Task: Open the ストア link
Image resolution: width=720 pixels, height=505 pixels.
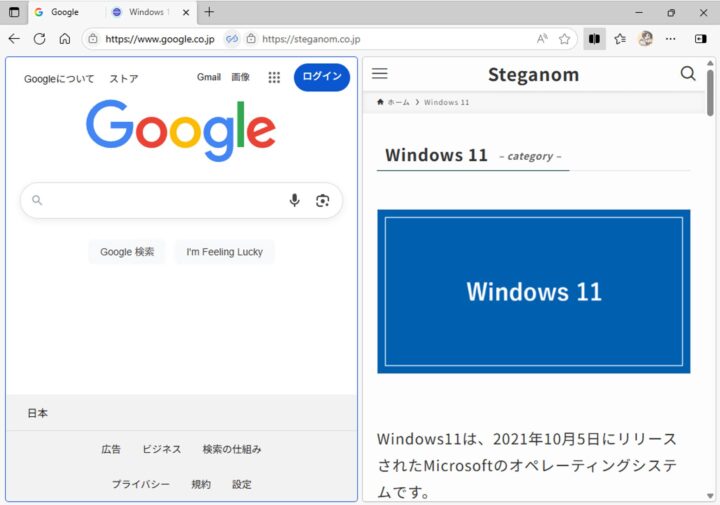Action: pos(124,79)
